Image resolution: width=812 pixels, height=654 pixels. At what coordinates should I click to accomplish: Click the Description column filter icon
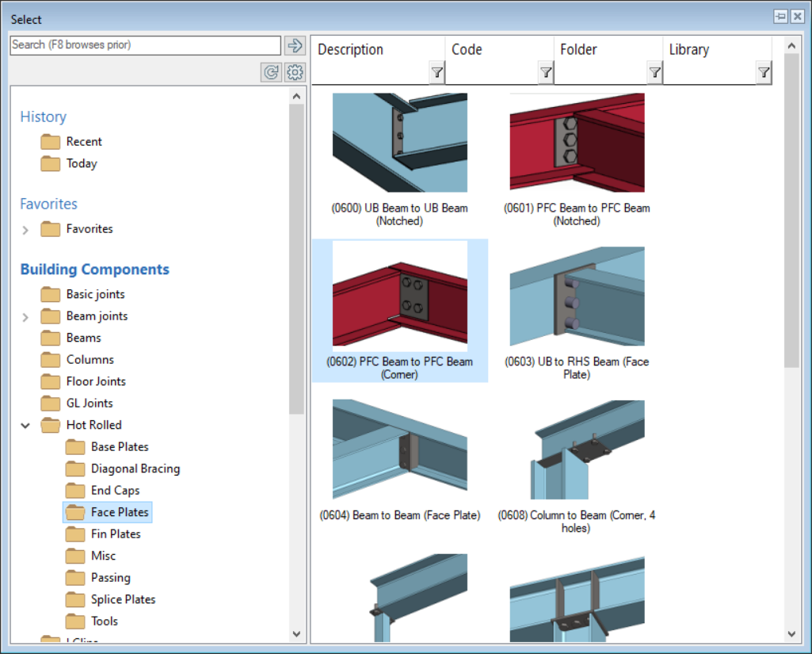[x=436, y=73]
